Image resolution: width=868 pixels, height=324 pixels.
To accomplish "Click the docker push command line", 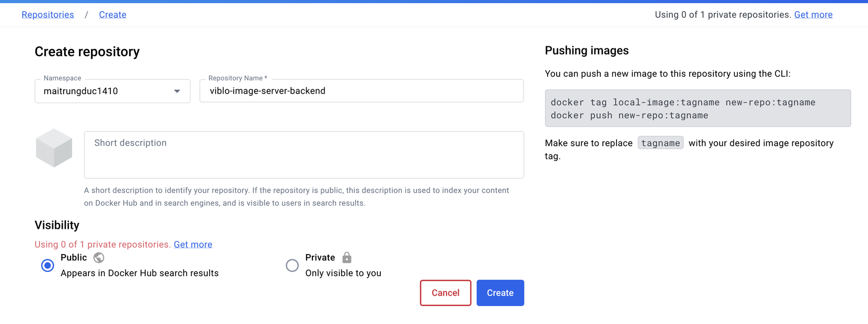I will [629, 116].
